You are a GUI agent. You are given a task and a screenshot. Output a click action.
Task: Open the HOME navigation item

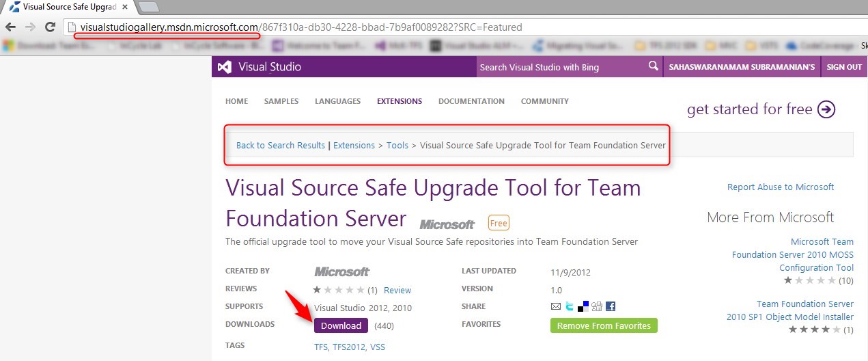click(237, 101)
